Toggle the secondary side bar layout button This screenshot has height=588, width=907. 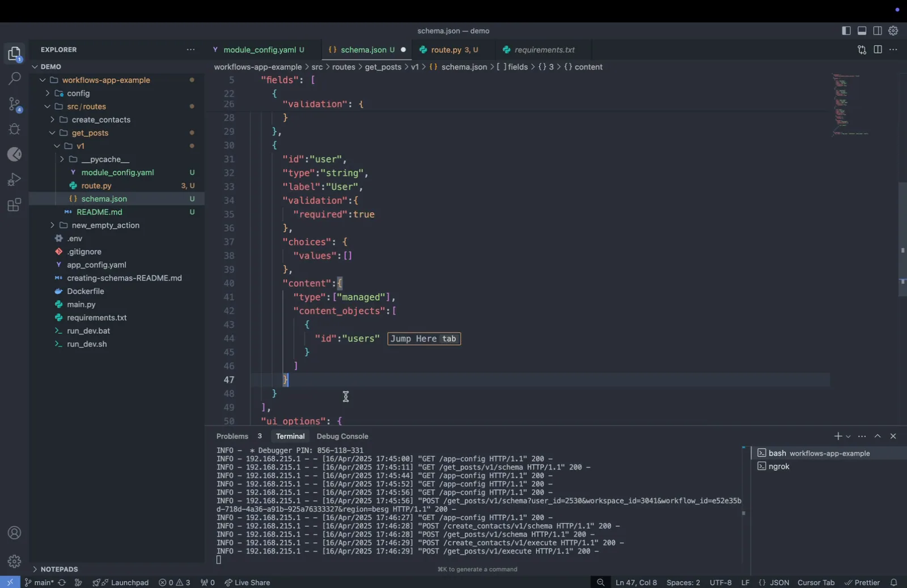point(878,31)
